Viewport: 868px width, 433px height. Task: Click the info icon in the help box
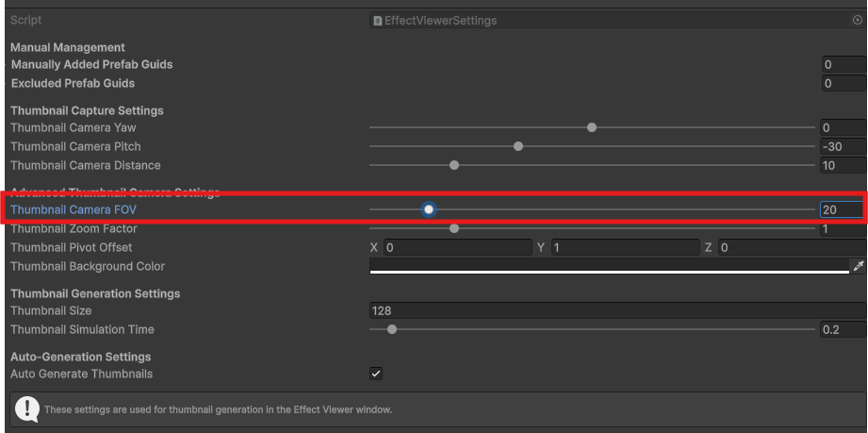coord(26,408)
